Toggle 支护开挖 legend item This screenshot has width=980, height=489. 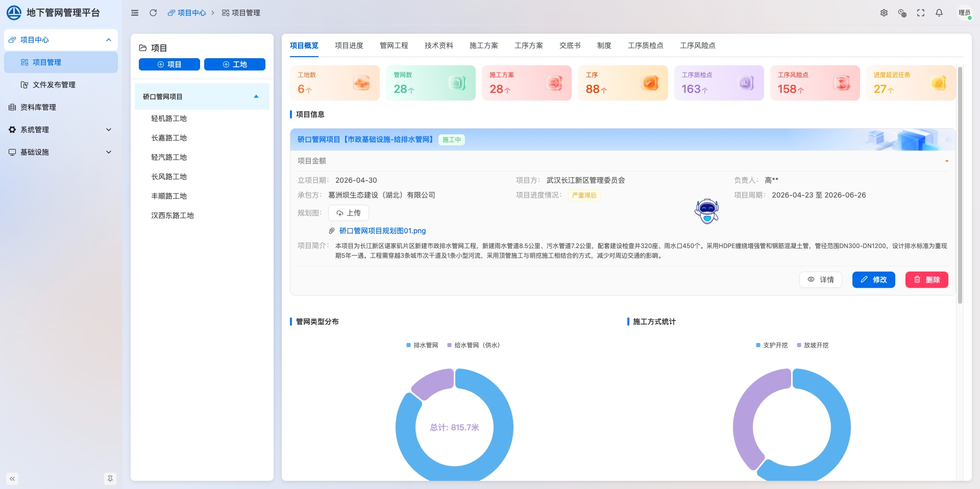772,346
